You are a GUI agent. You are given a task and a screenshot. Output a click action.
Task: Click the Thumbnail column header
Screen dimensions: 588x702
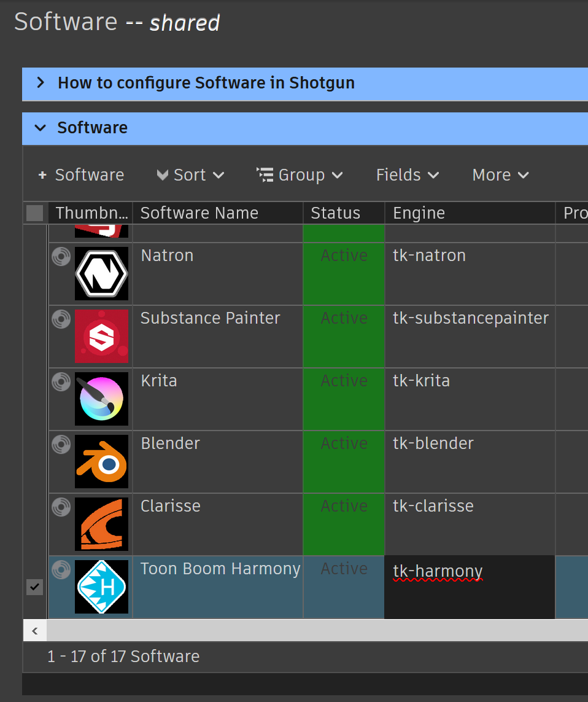click(x=91, y=213)
